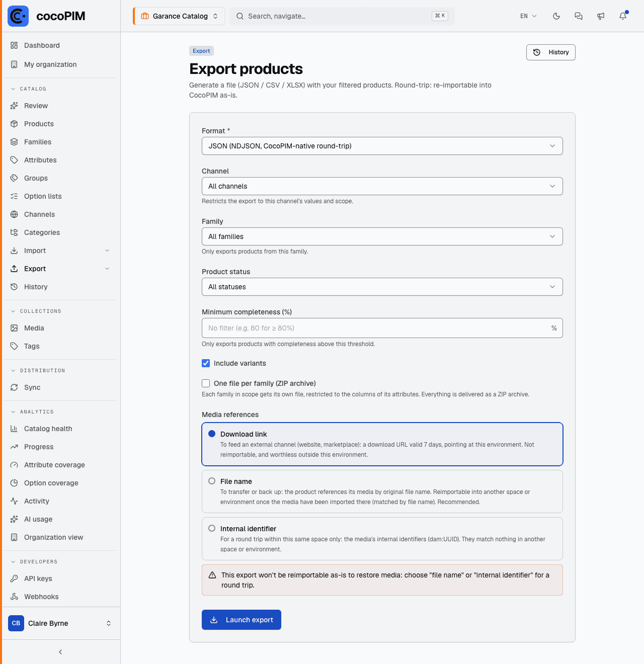Click the Catalog health chart icon
644x664 pixels.
coord(14,429)
